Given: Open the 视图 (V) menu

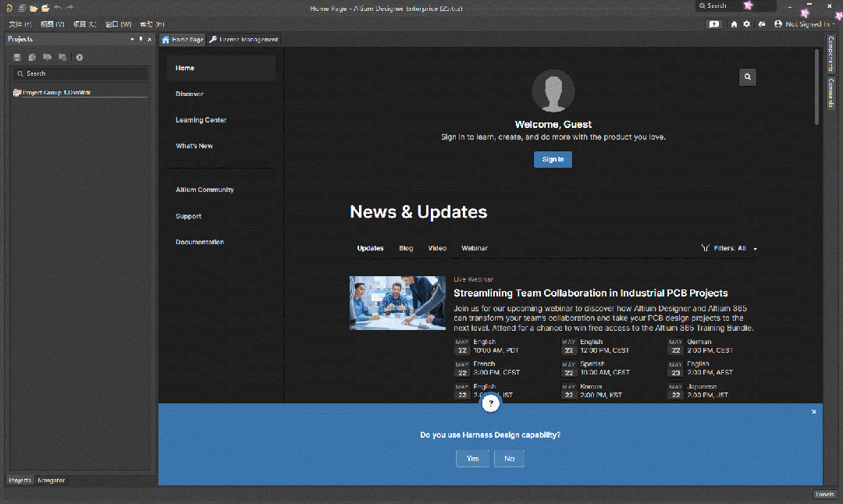Looking at the screenshot, I should coord(52,24).
